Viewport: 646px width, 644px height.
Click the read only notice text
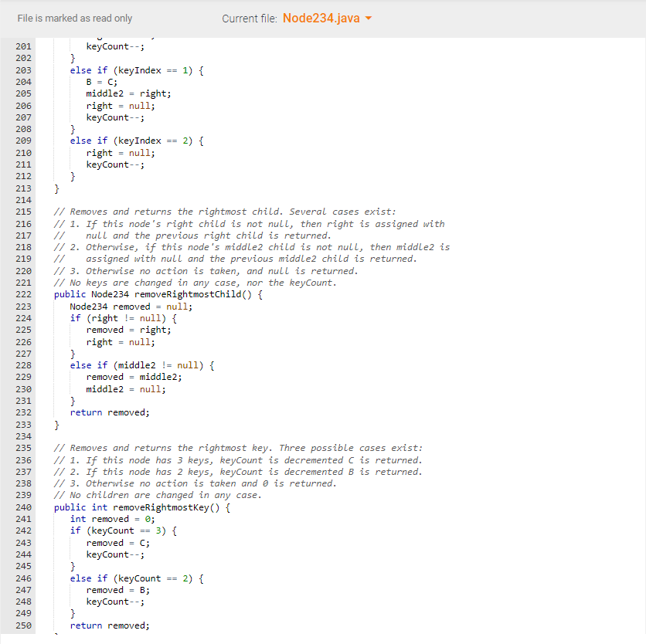point(75,18)
